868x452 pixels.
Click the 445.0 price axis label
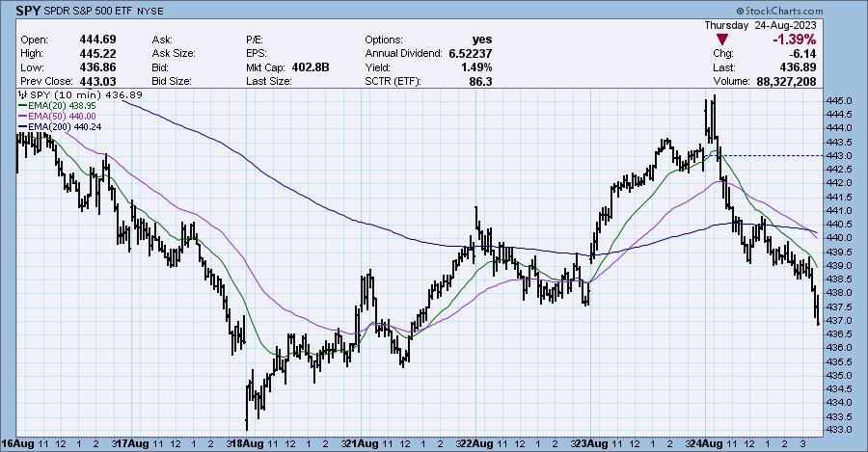click(839, 100)
